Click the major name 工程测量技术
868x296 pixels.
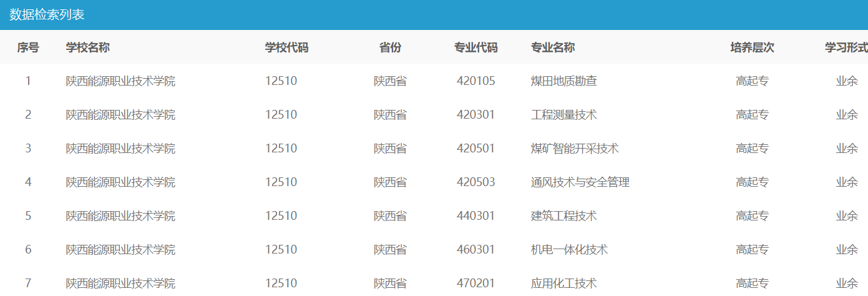point(564,115)
